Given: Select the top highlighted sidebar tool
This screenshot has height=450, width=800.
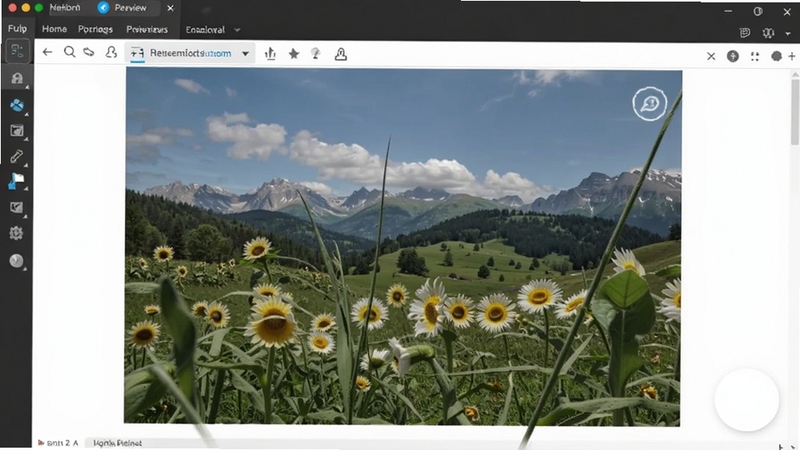Looking at the screenshot, I should tap(17, 52).
